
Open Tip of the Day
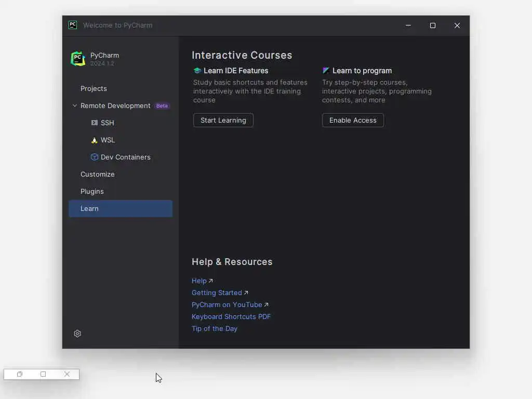pos(215,329)
